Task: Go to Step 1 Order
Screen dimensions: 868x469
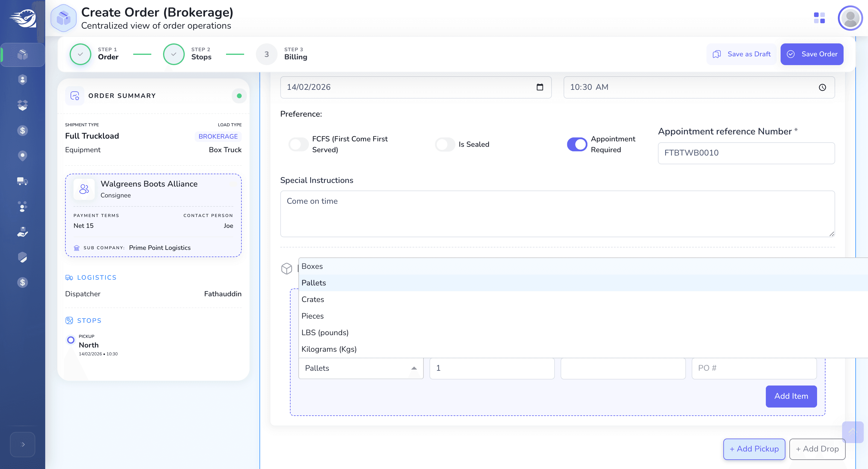Action: [x=94, y=54]
